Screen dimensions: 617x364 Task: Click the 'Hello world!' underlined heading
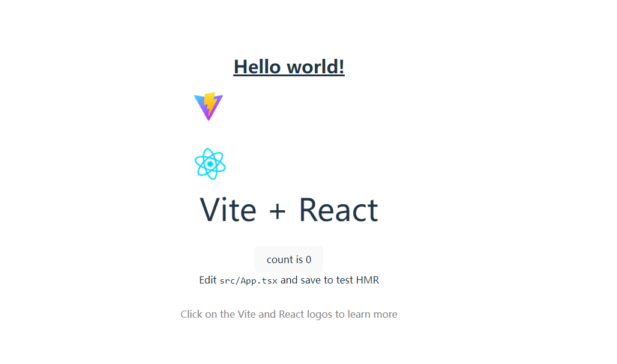(x=289, y=67)
